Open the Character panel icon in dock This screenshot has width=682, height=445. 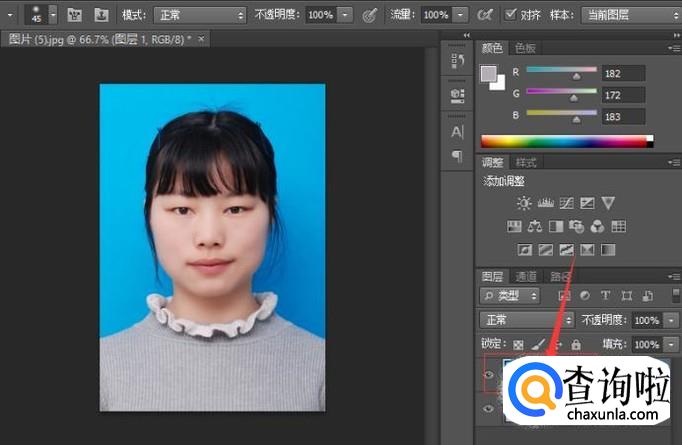(457, 131)
